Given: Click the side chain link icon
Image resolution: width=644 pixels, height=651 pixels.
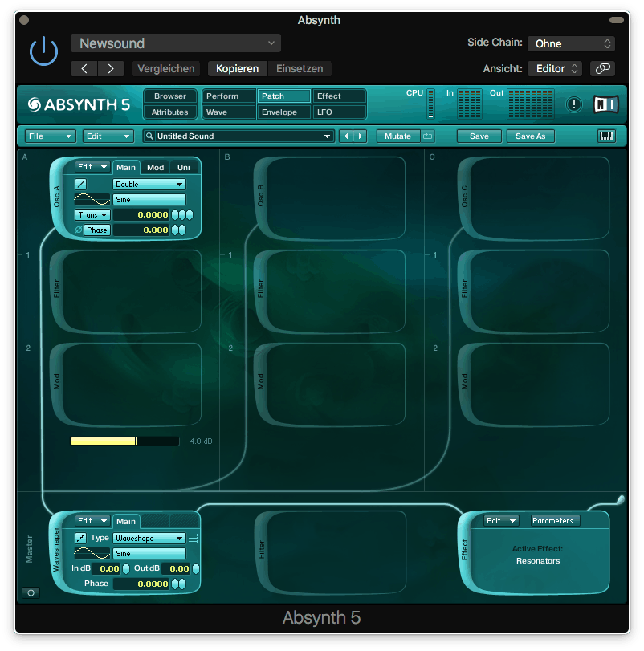Looking at the screenshot, I should pyautogui.click(x=602, y=69).
